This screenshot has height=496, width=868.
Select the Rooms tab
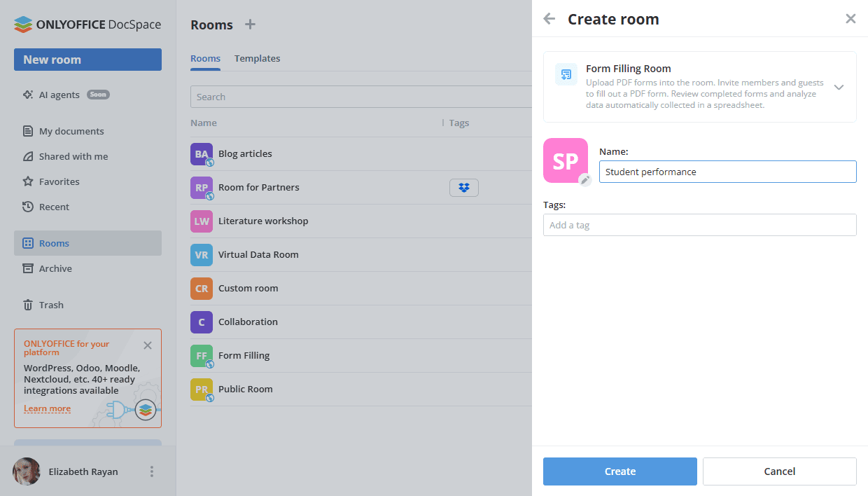coord(205,59)
